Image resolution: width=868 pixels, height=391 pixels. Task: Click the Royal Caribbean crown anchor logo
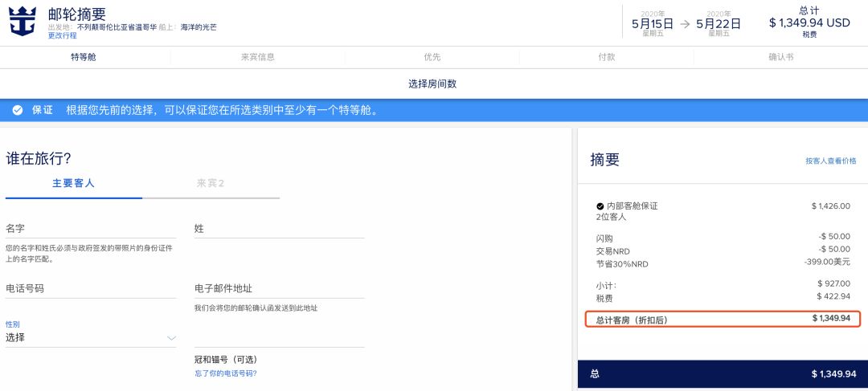coord(23,21)
